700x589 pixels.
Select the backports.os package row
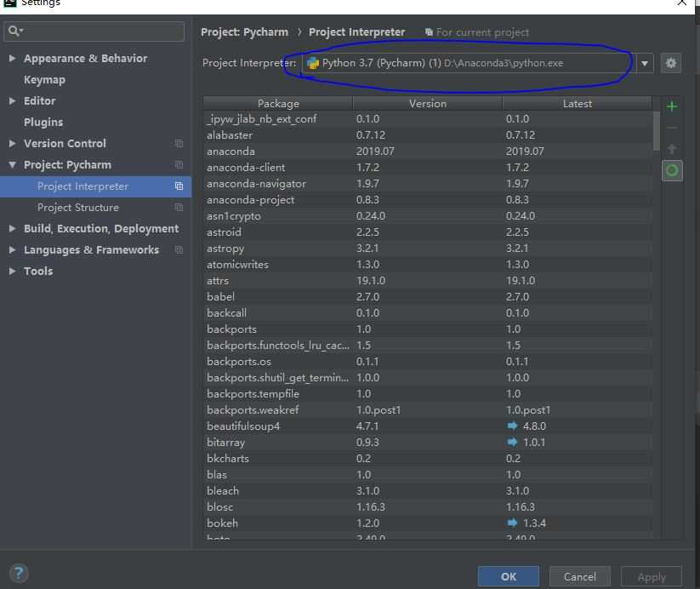[428, 362]
